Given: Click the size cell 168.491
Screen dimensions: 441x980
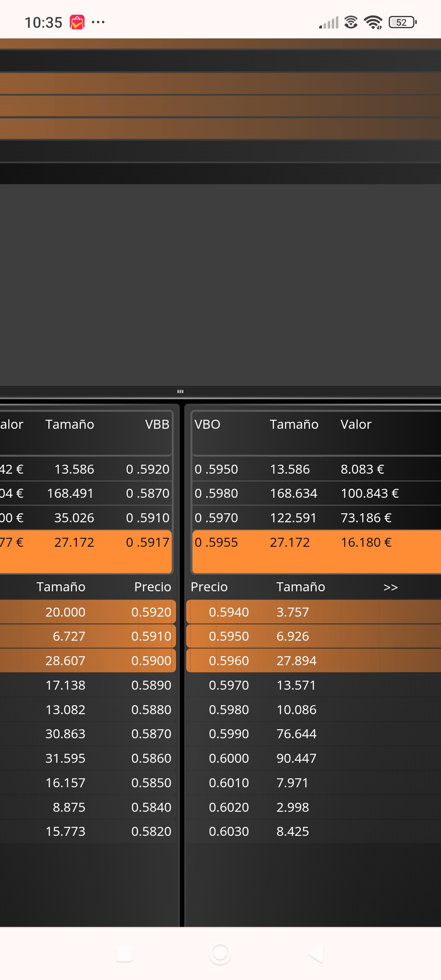Looking at the screenshot, I should click(70, 493).
